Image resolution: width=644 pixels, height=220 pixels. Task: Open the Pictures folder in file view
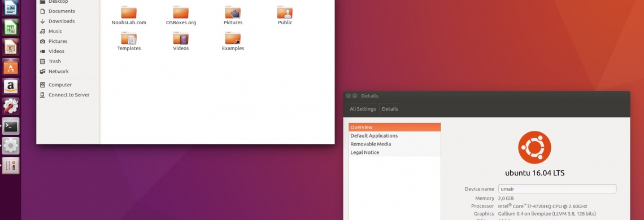click(233, 16)
